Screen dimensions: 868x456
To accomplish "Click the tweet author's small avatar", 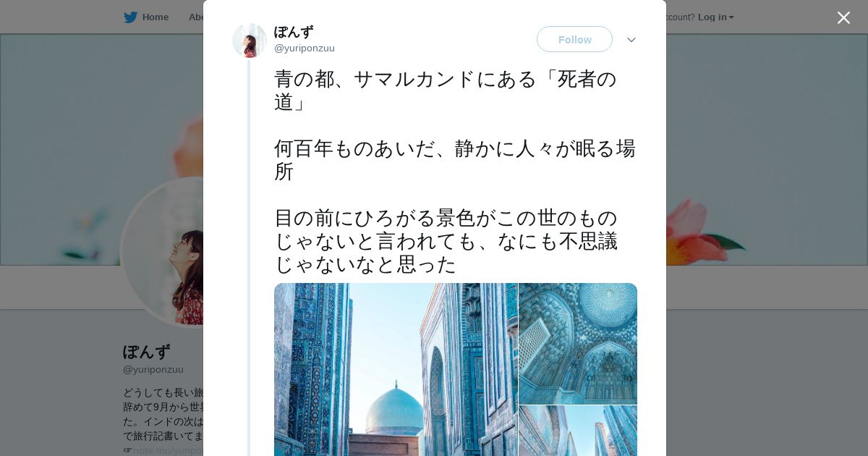I will point(250,41).
